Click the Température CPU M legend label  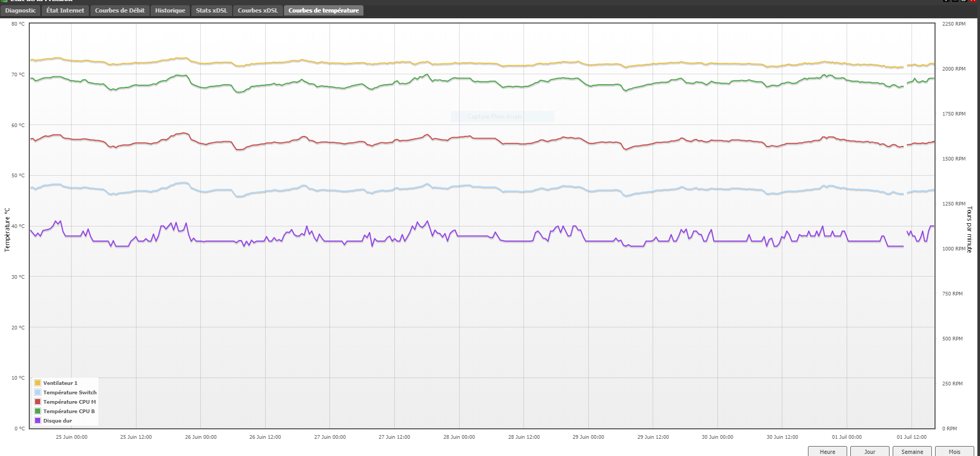click(x=70, y=402)
